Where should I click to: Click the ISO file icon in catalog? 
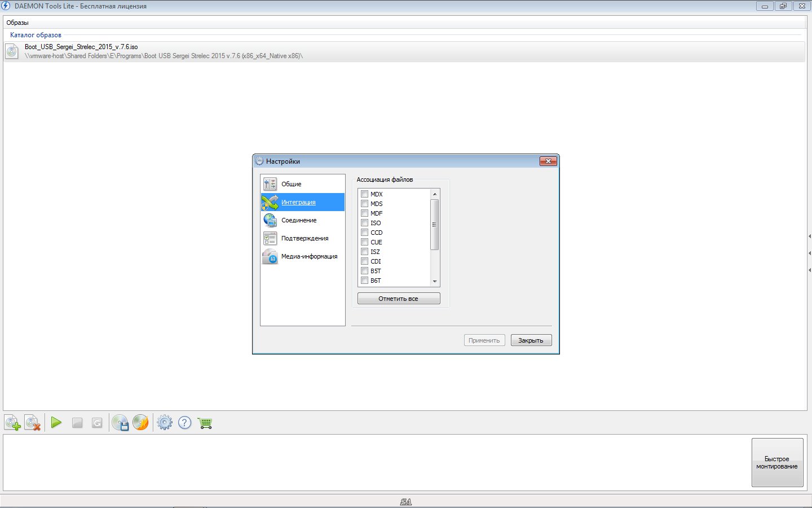[12, 51]
